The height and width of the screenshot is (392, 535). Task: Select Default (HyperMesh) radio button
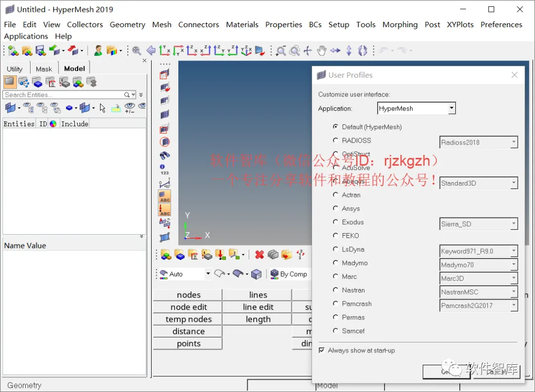[335, 127]
